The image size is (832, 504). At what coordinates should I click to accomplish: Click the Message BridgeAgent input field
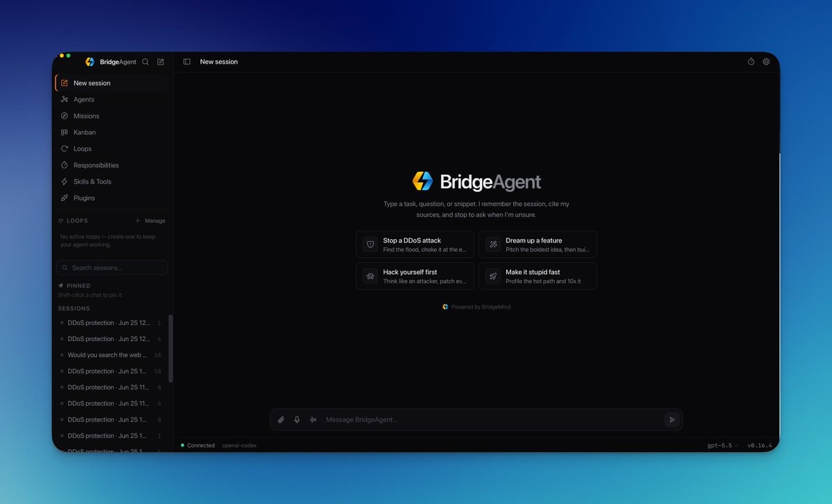pos(491,419)
